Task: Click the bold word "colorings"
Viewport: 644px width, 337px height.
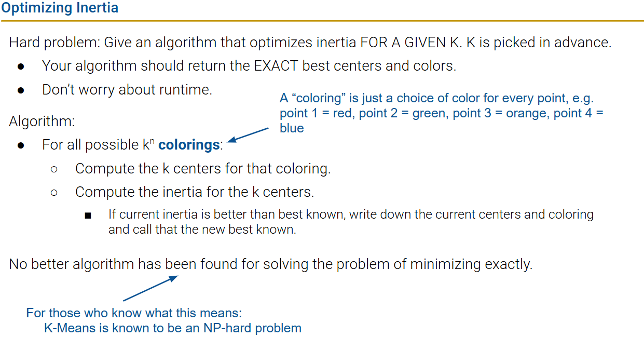Action: 189,145
